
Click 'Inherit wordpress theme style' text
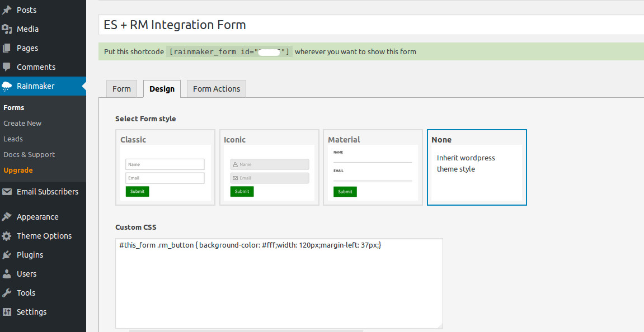pos(466,163)
